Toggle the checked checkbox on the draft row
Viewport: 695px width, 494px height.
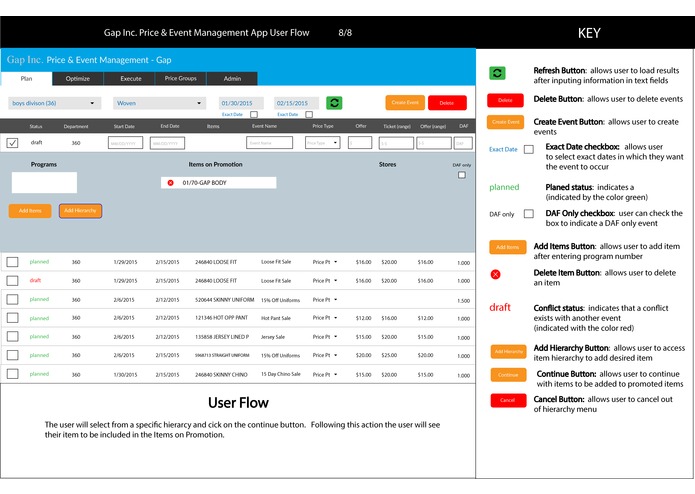(12, 143)
